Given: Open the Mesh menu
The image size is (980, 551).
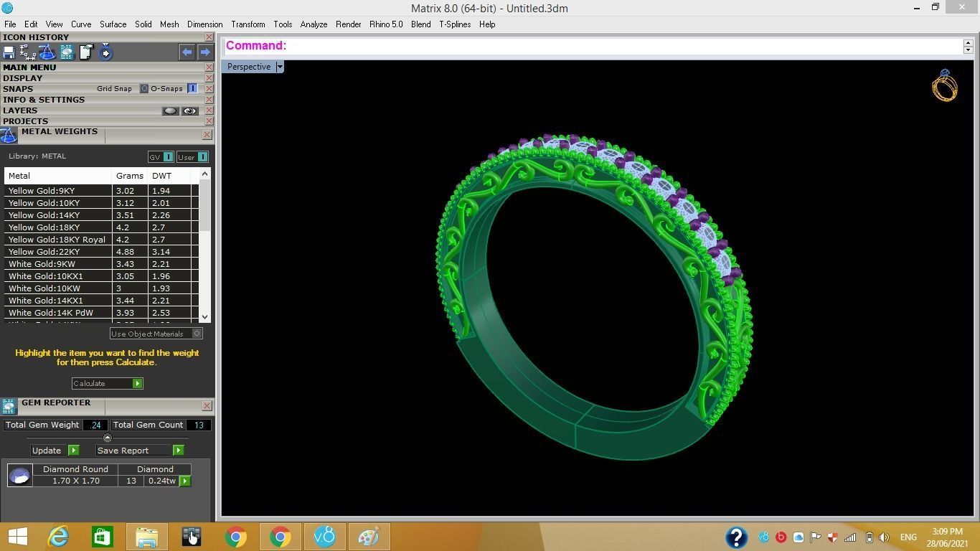Looking at the screenshot, I should point(169,24).
